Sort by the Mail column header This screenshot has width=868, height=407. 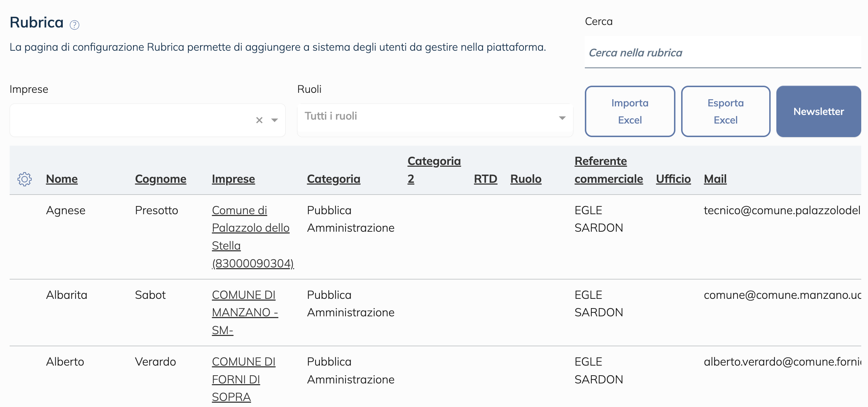715,179
